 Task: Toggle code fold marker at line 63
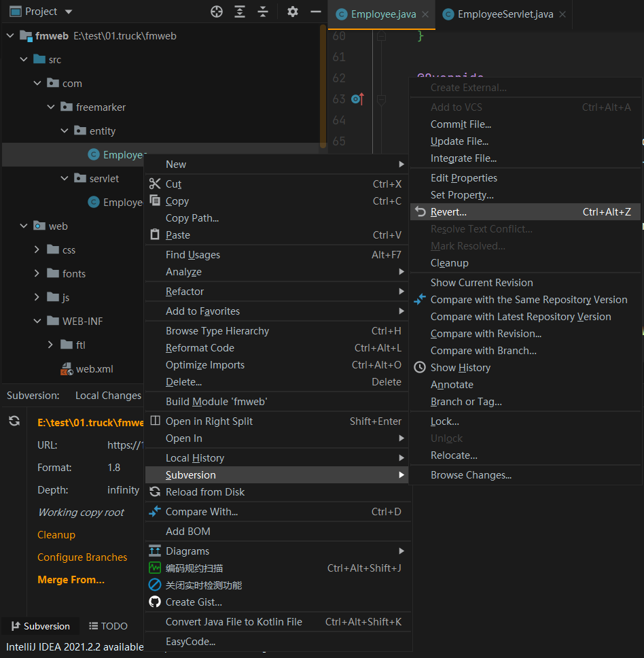pyautogui.click(x=382, y=100)
